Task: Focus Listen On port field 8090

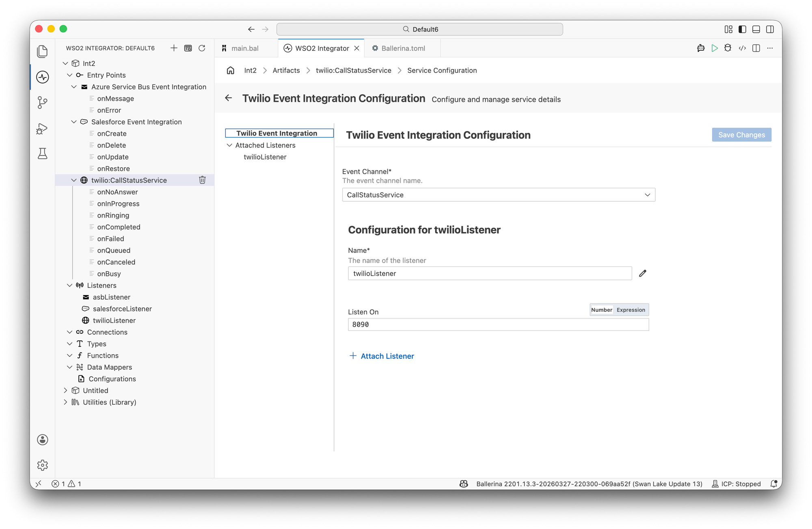Action: (x=498, y=324)
